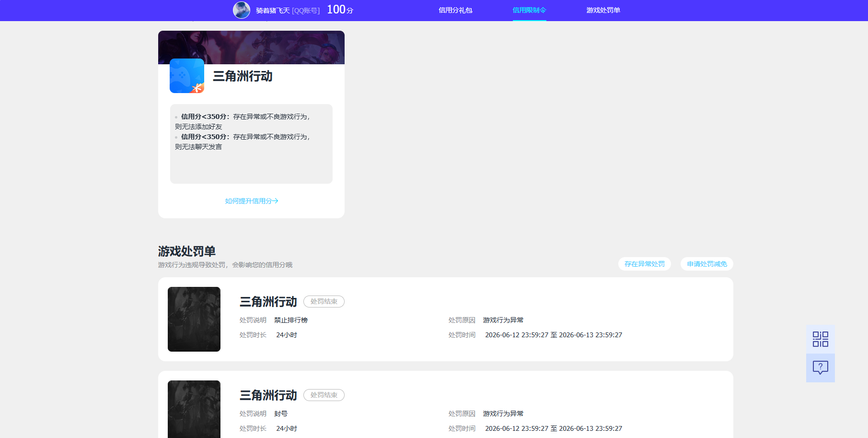Click thumbnail of 封号 penalty record
868x438 pixels.
click(x=194, y=409)
